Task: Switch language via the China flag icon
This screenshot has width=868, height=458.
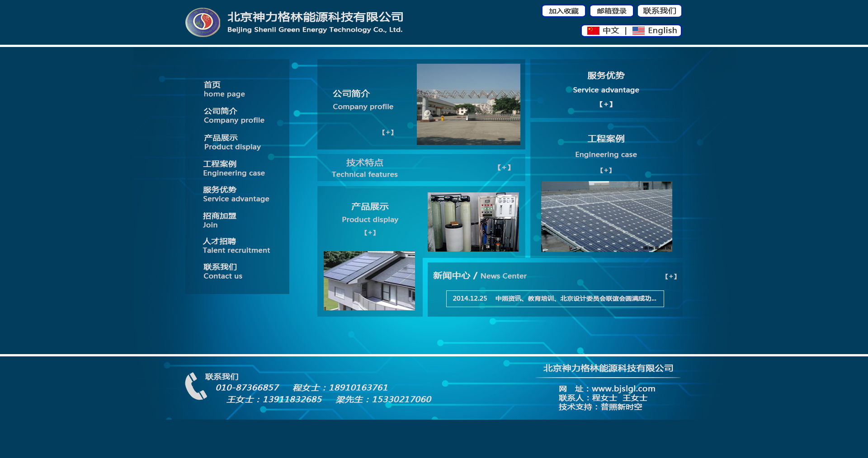Action: point(593,31)
